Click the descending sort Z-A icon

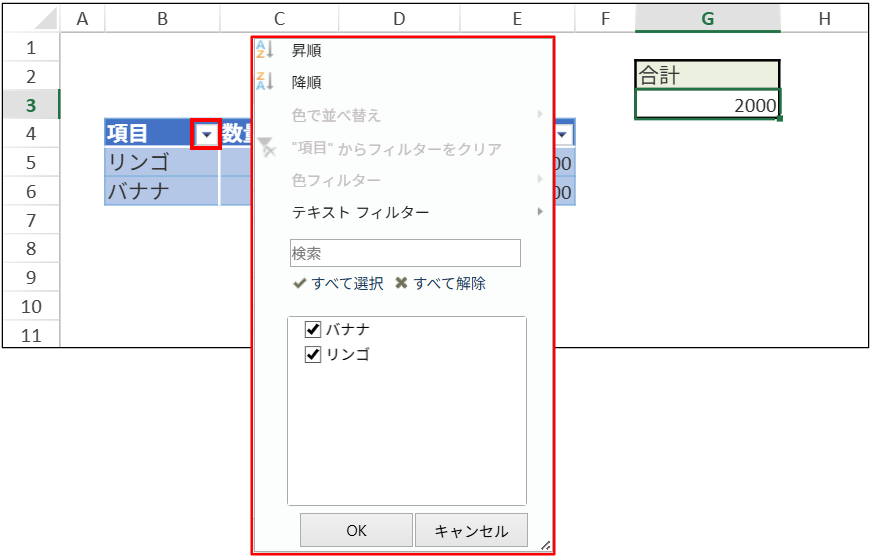[x=264, y=82]
